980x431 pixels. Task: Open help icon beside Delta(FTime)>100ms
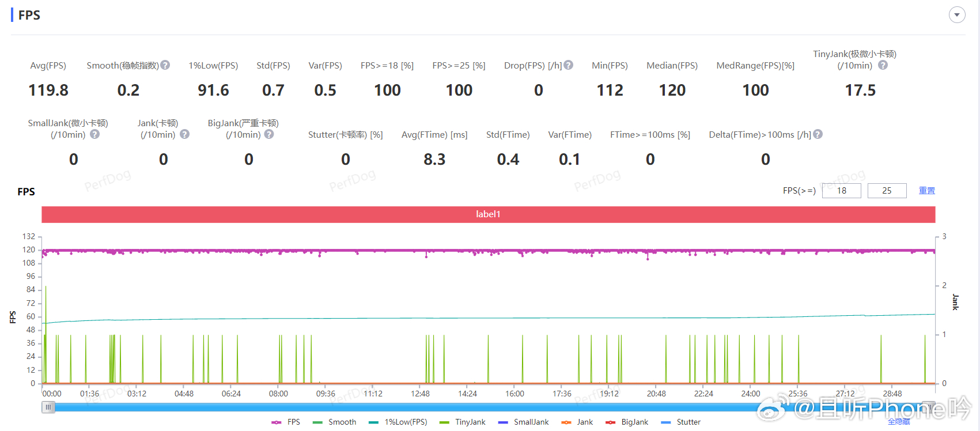click(x=818, y=134)
